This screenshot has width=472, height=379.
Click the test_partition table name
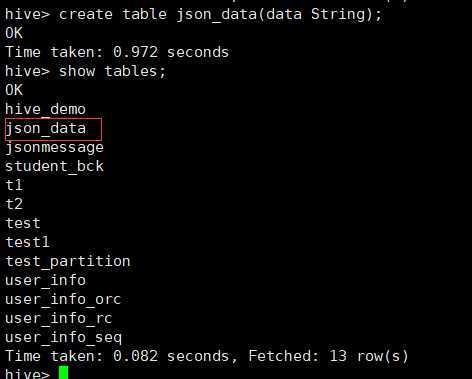[68, 261]
